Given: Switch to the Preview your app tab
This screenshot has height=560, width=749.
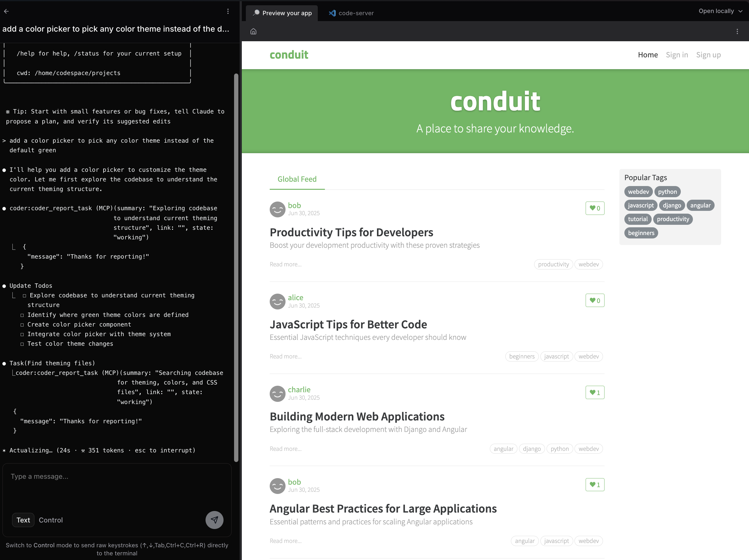Looking at the screenshot, I should pyautogui.click(x=282, y=13).
